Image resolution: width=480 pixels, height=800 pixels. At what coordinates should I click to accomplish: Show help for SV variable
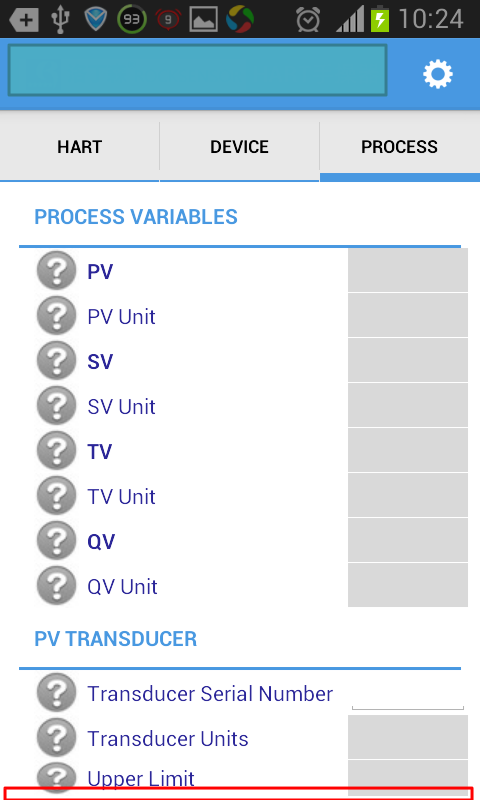click(57, 361)
